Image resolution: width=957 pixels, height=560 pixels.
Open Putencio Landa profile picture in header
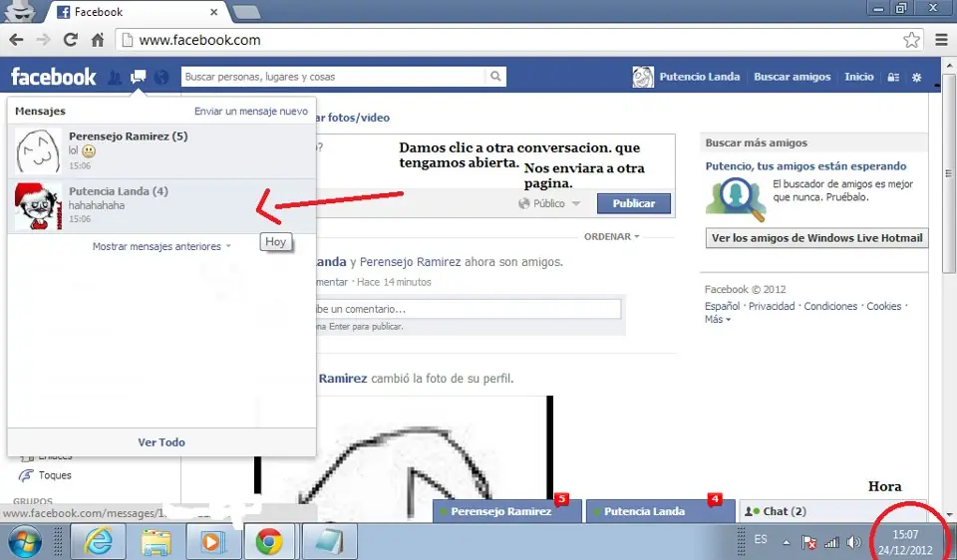pyautogui.click(x=643, y=77)
